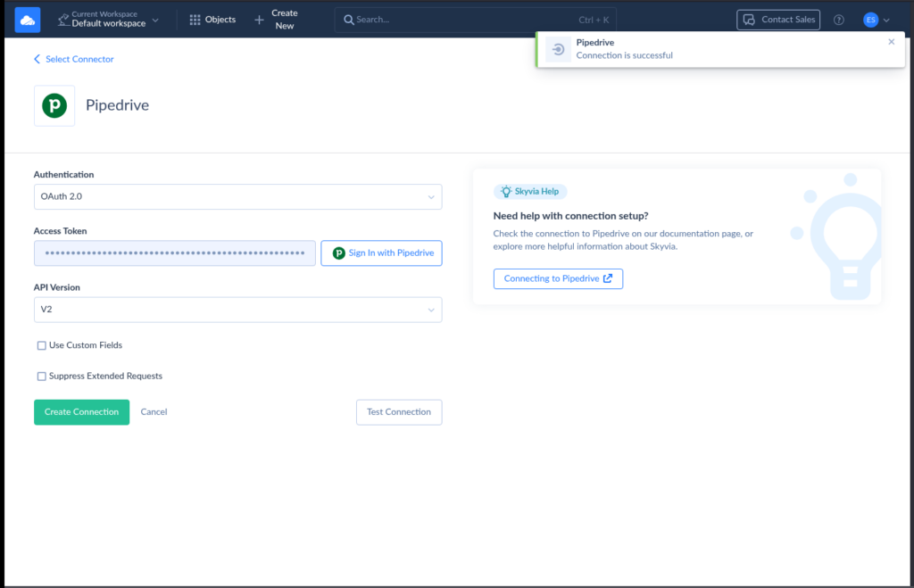Enable Suppress Extended Requests checkbox
914x588 pixels.
pos(41,377)
